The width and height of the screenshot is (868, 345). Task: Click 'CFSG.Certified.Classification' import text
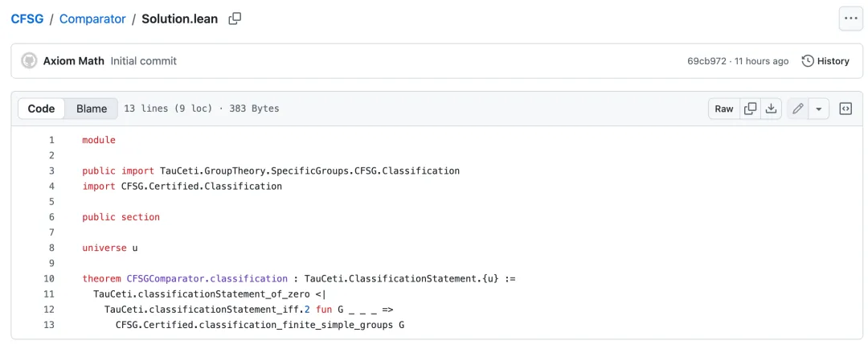(x=202, y=186)
